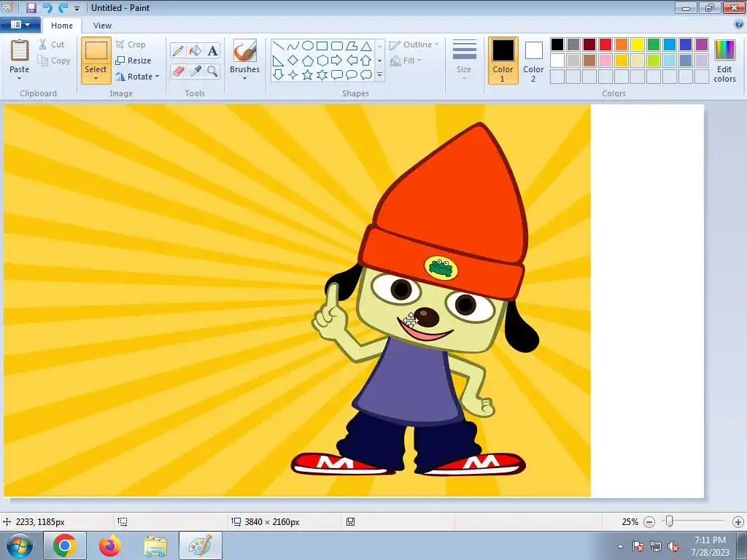The image size is (747, 560).
Task: Choose the Diamond shape
Action: pyautogui.click(x=293, y=61)
